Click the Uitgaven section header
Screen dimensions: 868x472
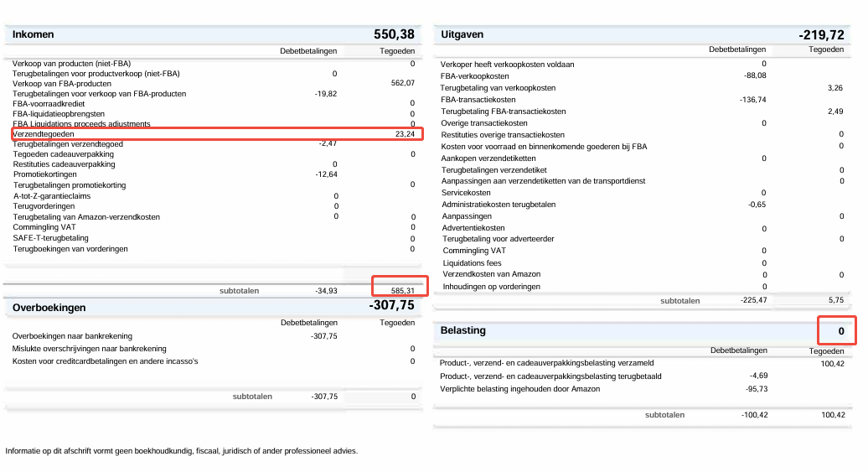click(x=462, y=34)
